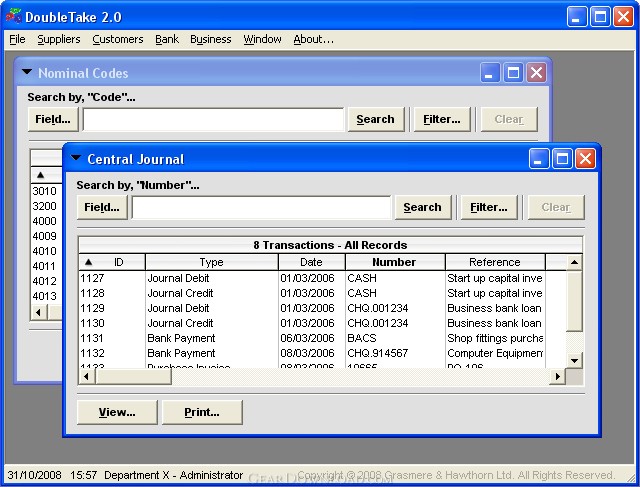The width and height of the screenshot is (640, 487).
Task: Click Field... button in Nominal Codes window
Action: pos(53,119)
